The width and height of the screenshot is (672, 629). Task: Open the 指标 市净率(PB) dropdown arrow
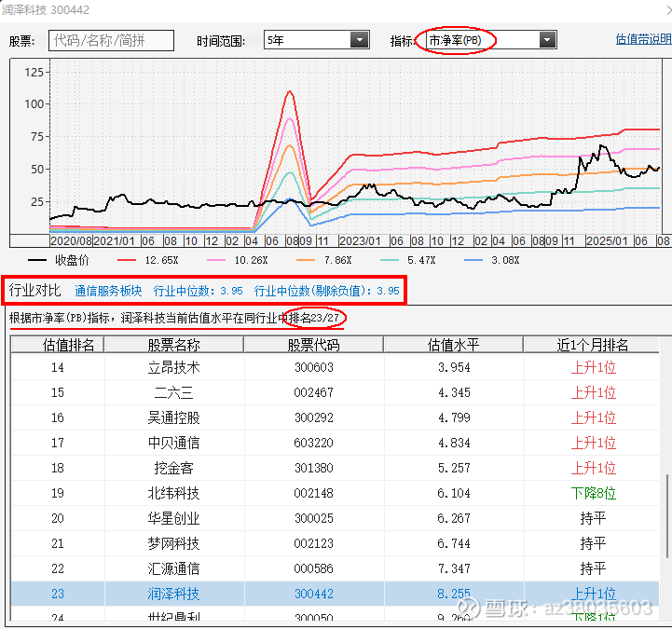click(547, 40)
